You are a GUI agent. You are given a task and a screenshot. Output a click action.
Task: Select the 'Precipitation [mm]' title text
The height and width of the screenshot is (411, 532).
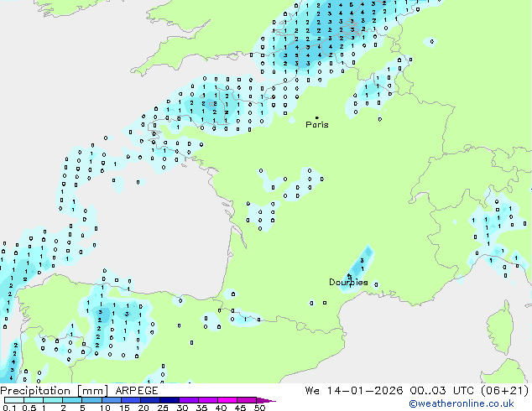click(x=55, y=391)
